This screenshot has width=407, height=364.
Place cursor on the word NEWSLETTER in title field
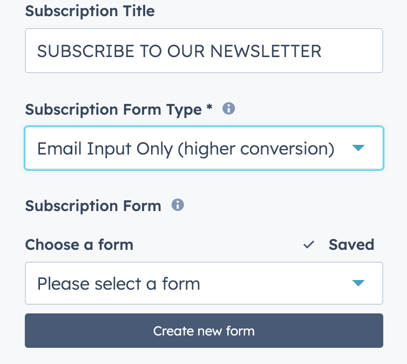pos(266,51)
